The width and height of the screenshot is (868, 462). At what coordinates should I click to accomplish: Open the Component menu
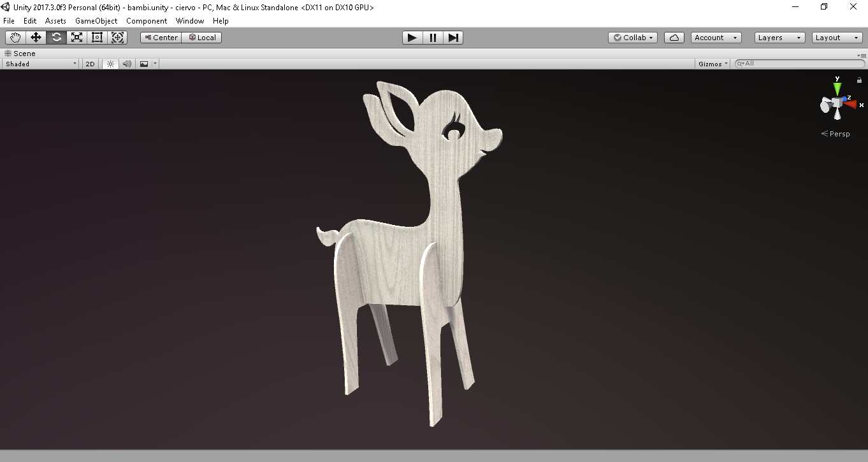point(147,21)
